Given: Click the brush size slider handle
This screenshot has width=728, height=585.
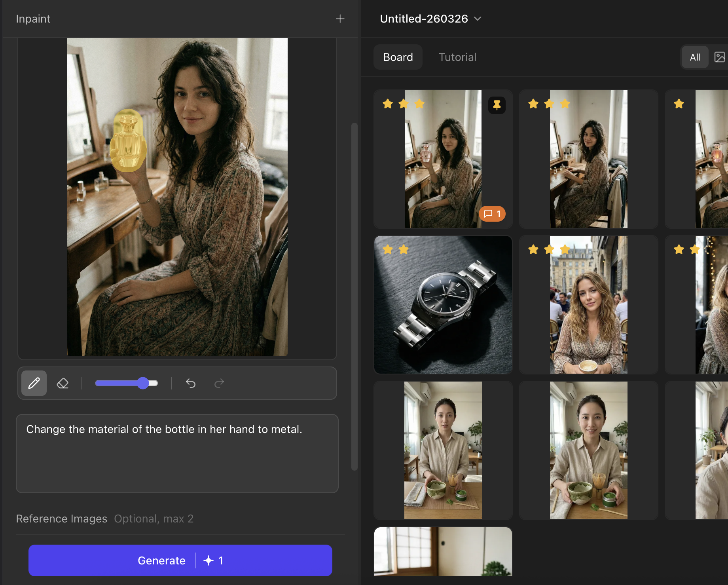Looking at the screenshot, I should click(x=143, y=383).
